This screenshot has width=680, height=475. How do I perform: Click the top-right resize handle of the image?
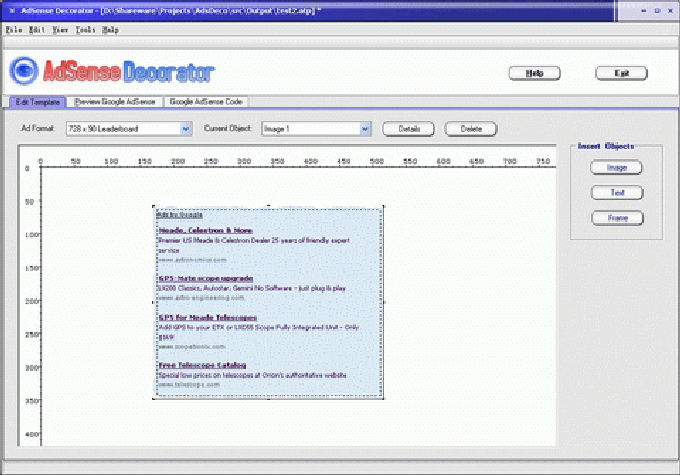pos(383,206)
